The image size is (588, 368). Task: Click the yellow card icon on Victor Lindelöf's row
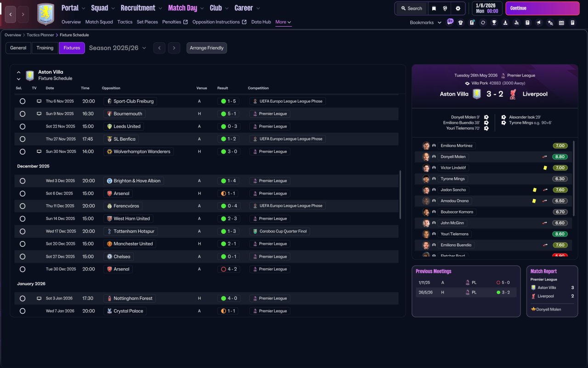click(545, 168)
